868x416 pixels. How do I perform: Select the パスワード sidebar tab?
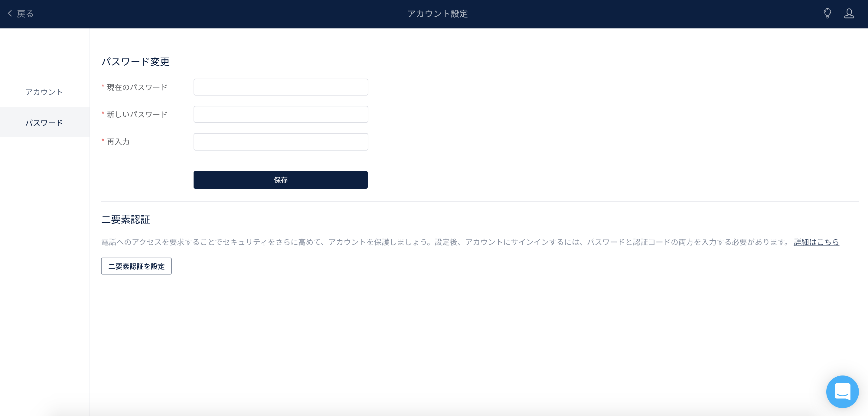click(x=44, y=123)
